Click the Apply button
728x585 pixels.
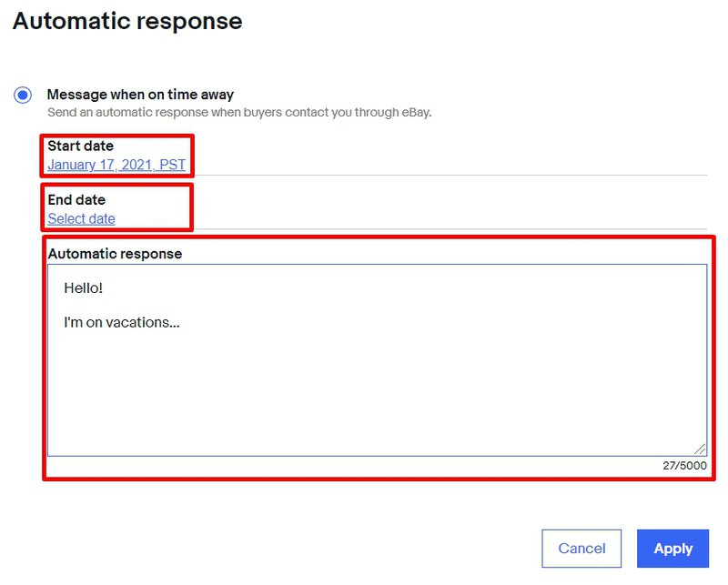click(672, 549)
